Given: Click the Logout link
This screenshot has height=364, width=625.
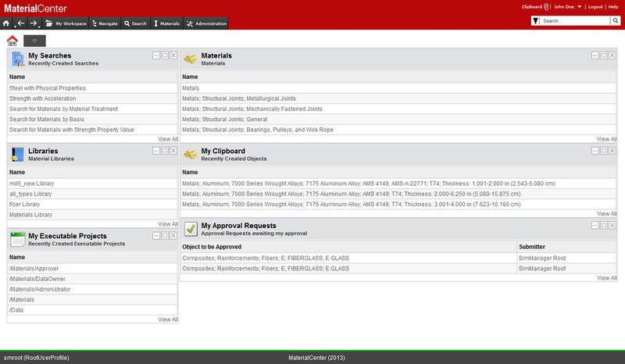Looking at the screenshot, I should [595, 7].
